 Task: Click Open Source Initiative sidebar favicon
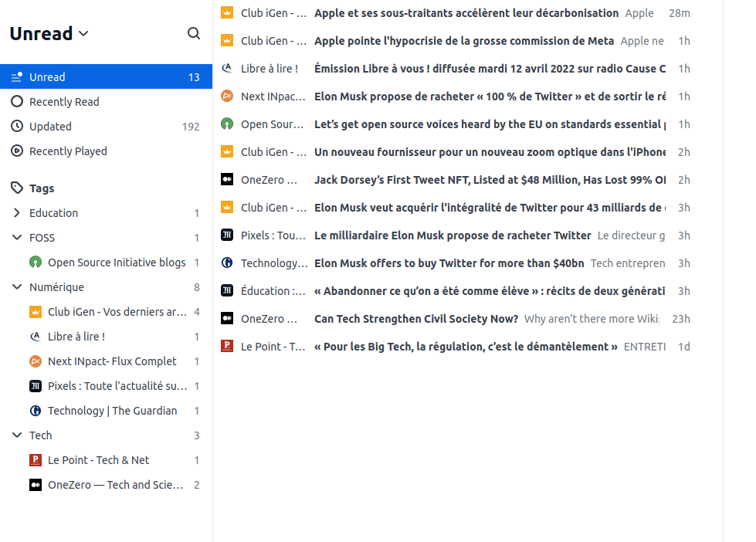pos(36,263)
